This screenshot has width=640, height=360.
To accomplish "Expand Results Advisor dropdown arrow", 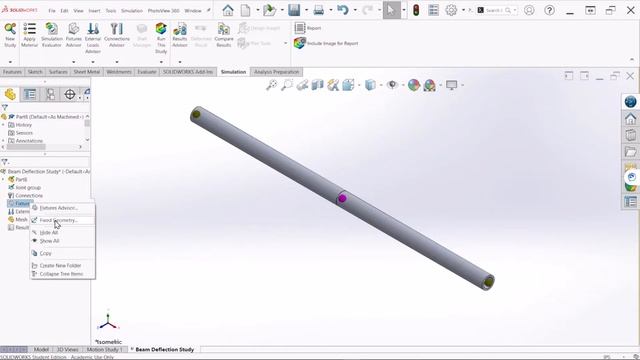I will click(180, 62).
